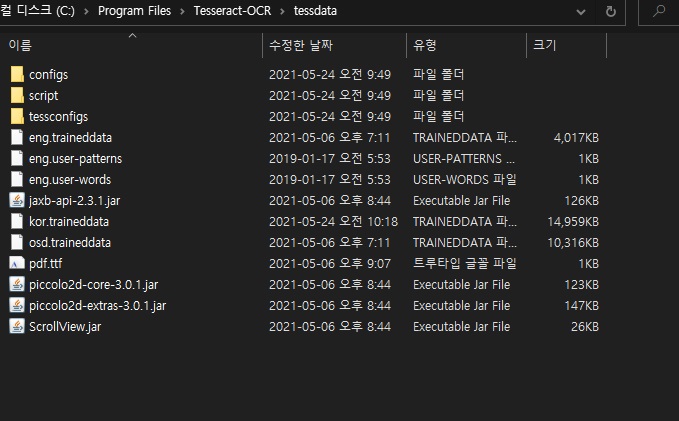The height and width of the screenshot is (421, 679).
Task: Click the search magnifier icon
Action: (x=659, y=11)
